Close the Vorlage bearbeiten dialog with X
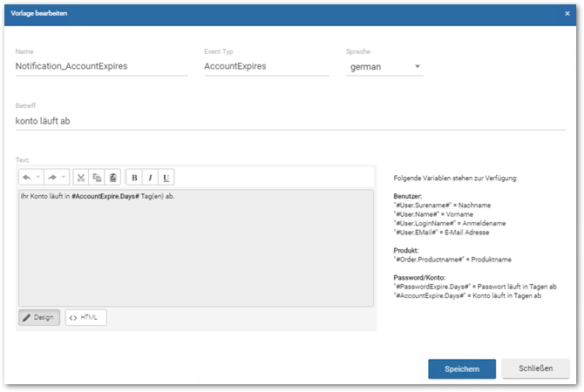This screenshot has width=584, height=392. (x=567, y=13)
